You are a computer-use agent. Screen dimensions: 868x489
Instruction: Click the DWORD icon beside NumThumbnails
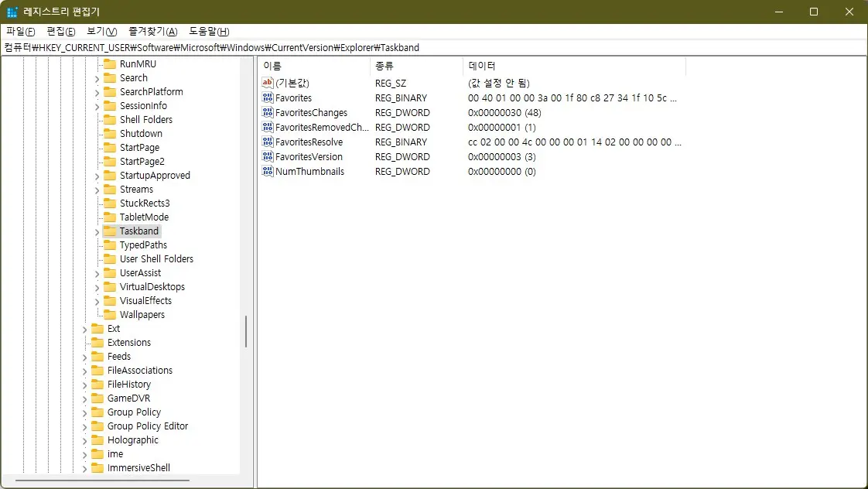tap(268, 171)
